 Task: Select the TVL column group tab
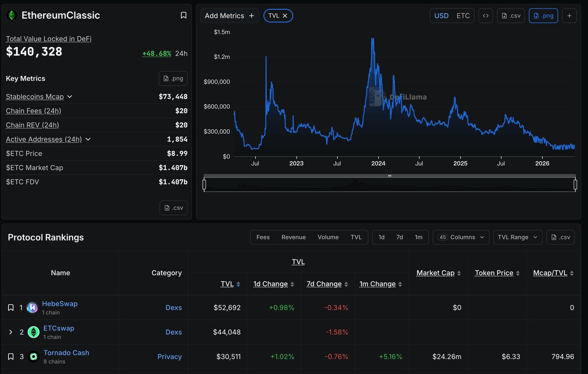(356, 237)
